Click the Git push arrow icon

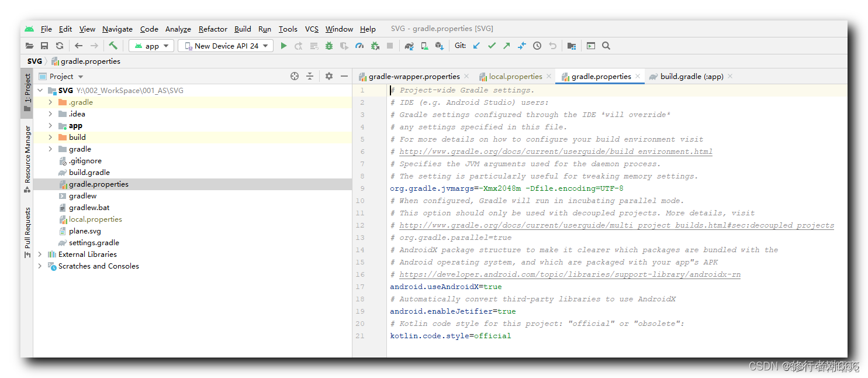tap(507, 46)
